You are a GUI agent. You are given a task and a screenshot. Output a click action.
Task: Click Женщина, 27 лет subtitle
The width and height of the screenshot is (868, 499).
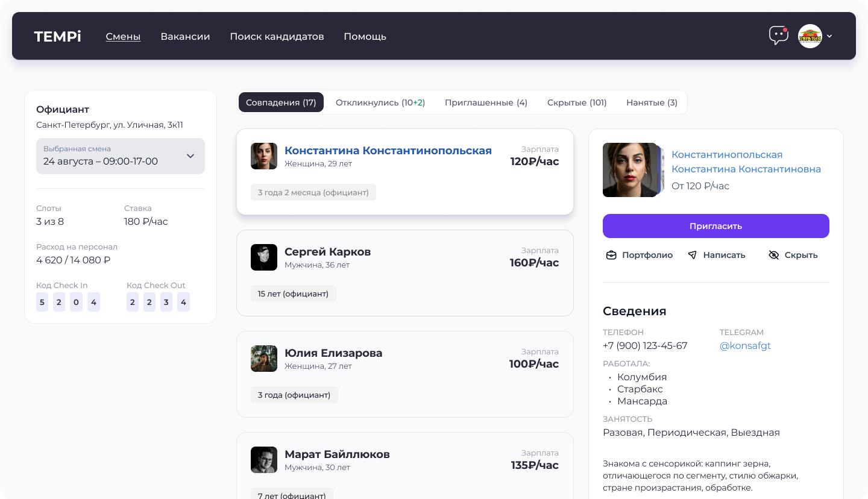tap(318, 366)
